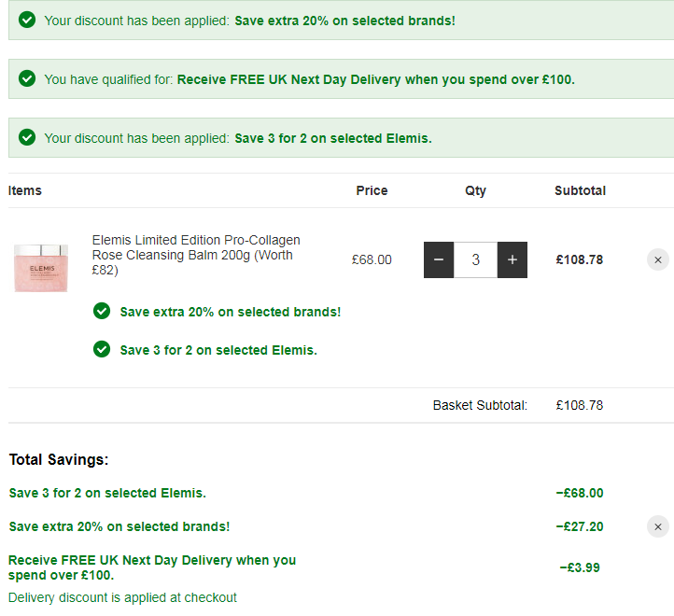This screenshot has height=616, width=674.
Task: Click the Total Savings heading
Action: tap(59, 459)
